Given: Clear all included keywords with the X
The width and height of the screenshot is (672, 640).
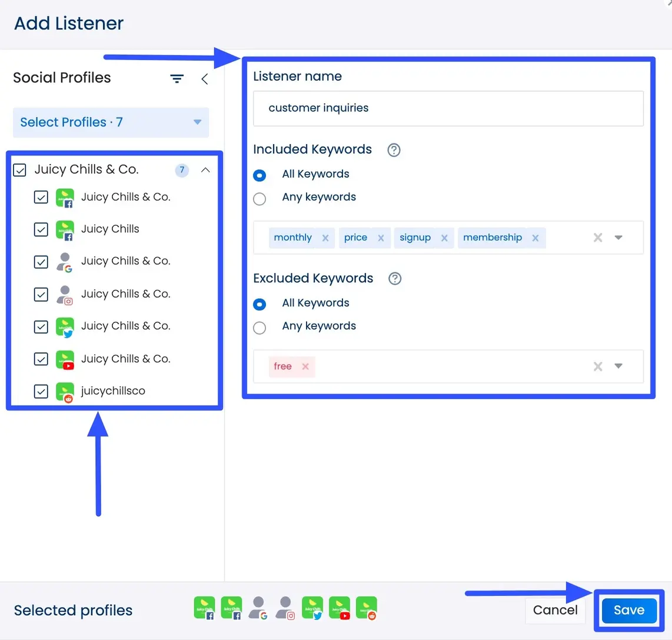Looking at the screenshot, I should coord(598,238).
